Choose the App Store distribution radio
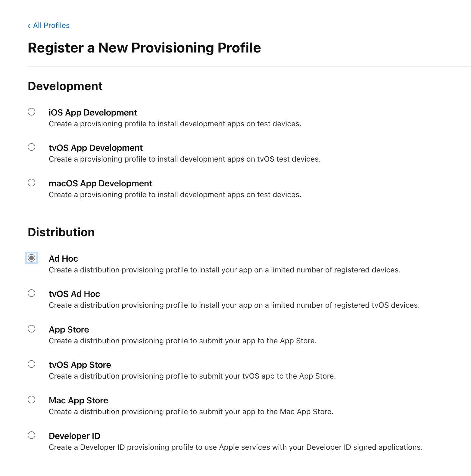This screenshot has height=476, width=471. pos(31,329)
